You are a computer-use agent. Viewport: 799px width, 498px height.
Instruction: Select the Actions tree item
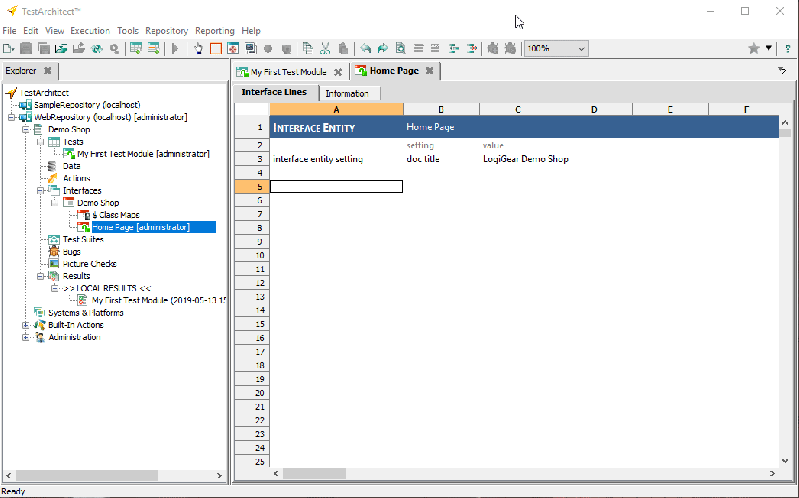76,178
